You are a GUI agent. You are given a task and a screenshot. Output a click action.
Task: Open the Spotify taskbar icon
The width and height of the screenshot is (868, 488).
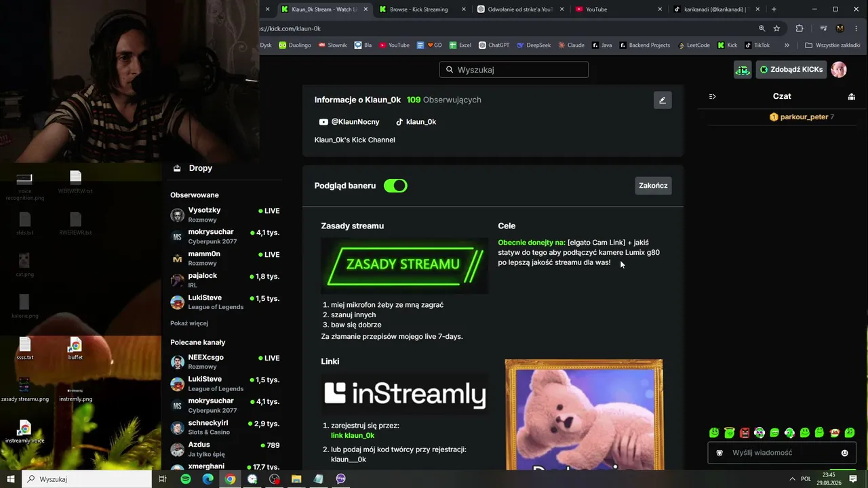click(186, 479)
